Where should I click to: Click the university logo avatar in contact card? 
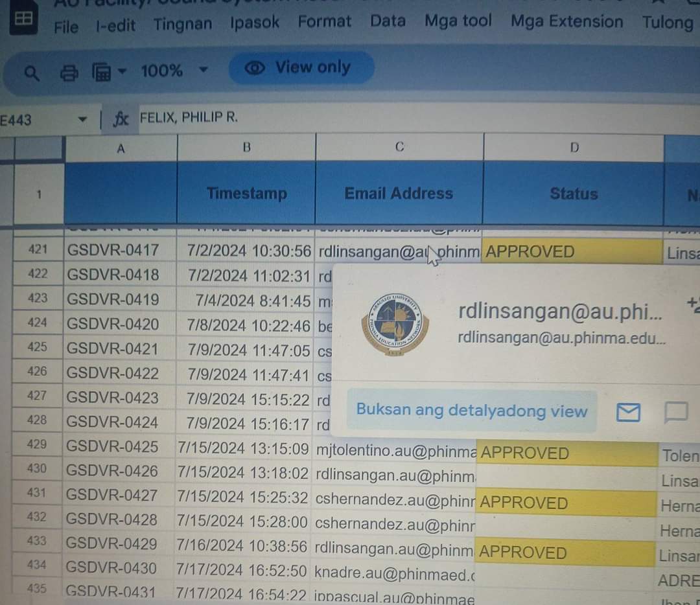[395, 323]
